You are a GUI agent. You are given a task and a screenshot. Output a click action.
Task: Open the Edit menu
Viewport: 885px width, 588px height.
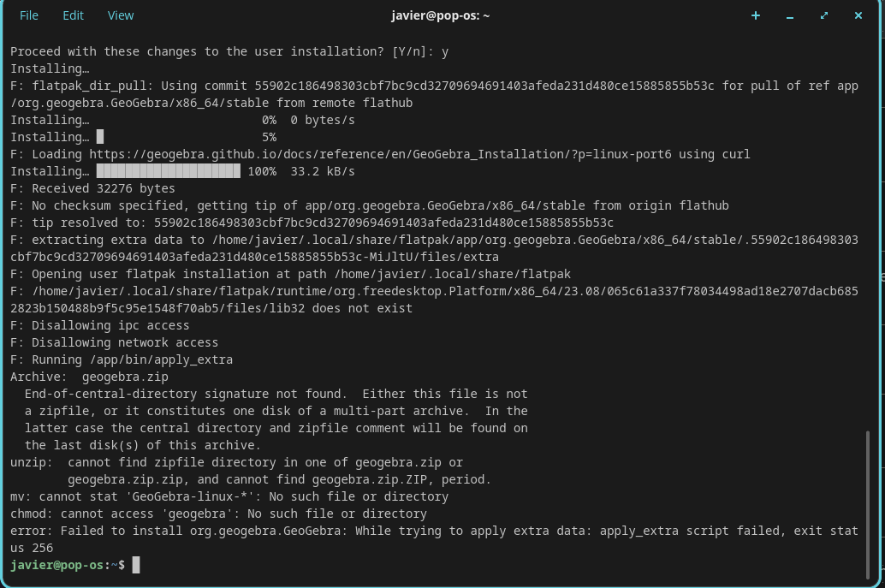click(74, 15)
